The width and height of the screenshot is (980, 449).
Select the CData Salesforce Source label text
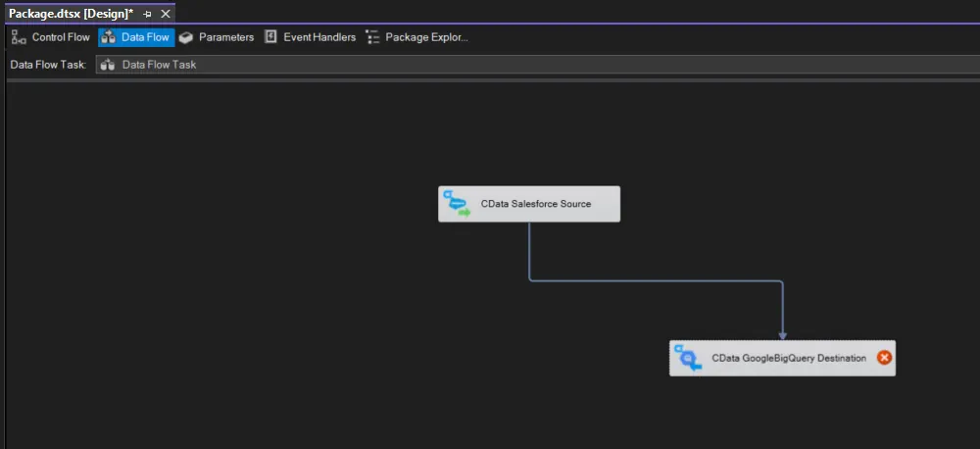coord(535,204)
